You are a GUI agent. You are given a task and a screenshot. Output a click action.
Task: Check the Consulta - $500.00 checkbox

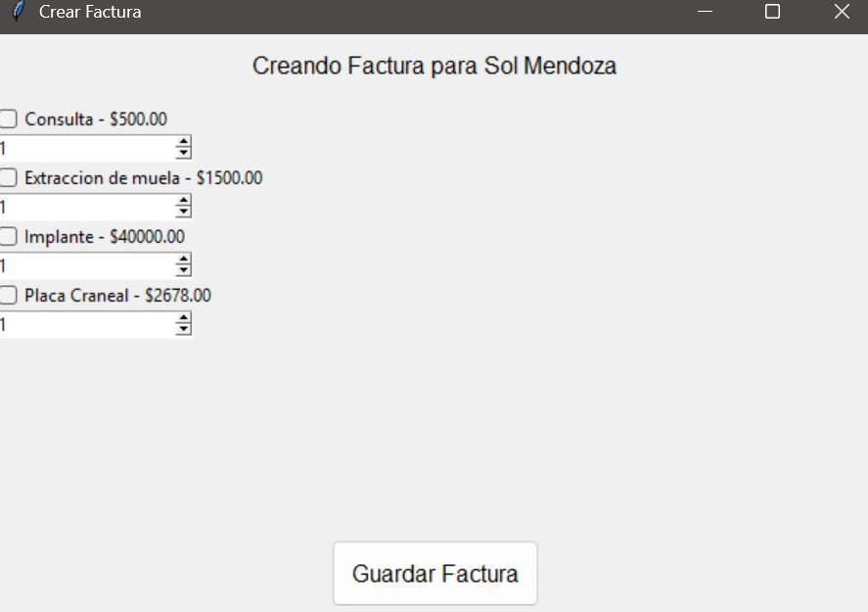(8, 119)
